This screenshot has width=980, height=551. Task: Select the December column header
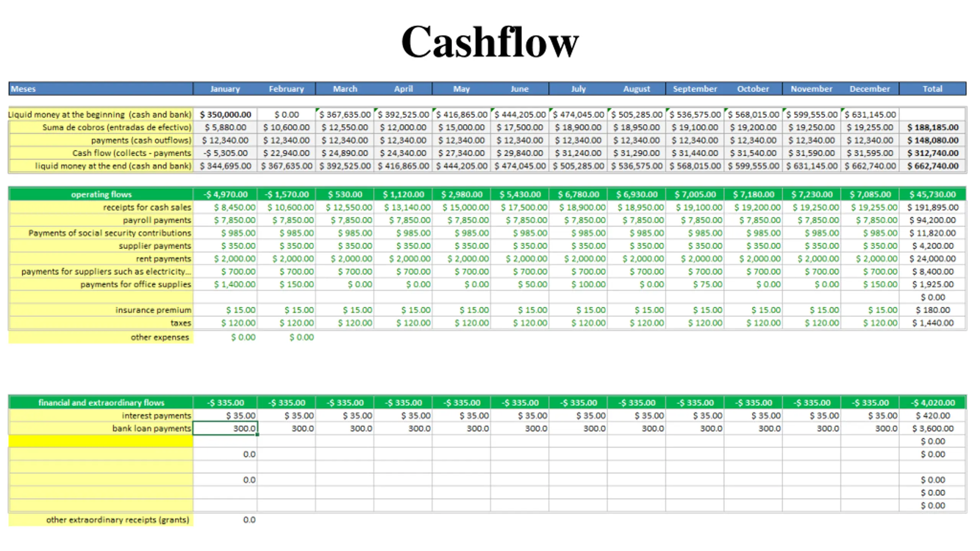tap(870, 89)
